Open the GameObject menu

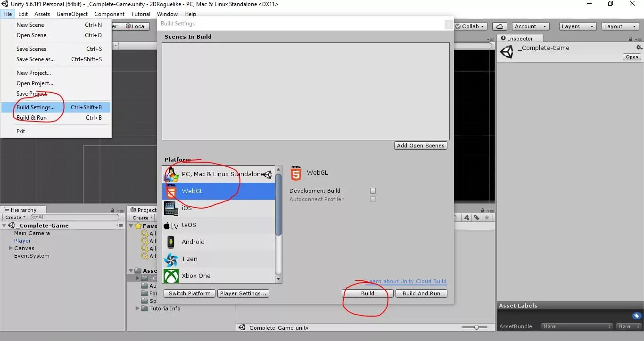click(x=72, y=14)
